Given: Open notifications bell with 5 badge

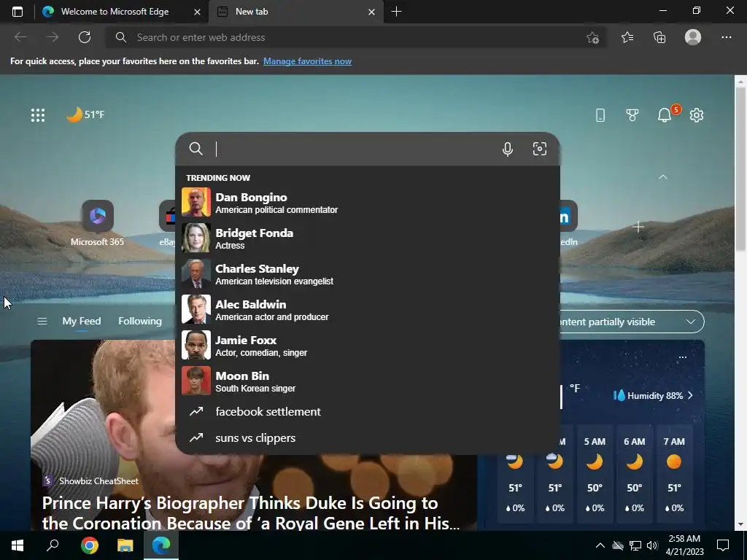Looking at the screenshot, I should coord(665,114).
